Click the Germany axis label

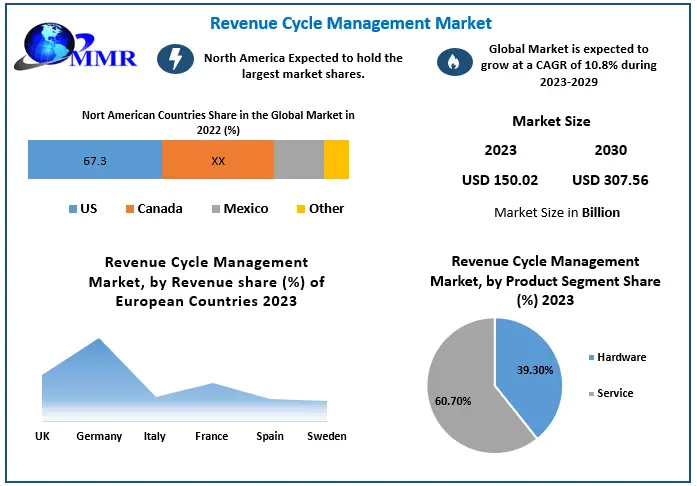[99, 436]
